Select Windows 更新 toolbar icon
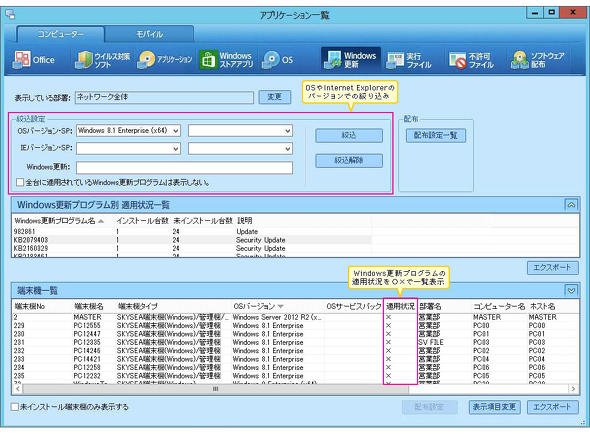The width and height of the screenshot is (590, 434). click(x=351, y=59)
